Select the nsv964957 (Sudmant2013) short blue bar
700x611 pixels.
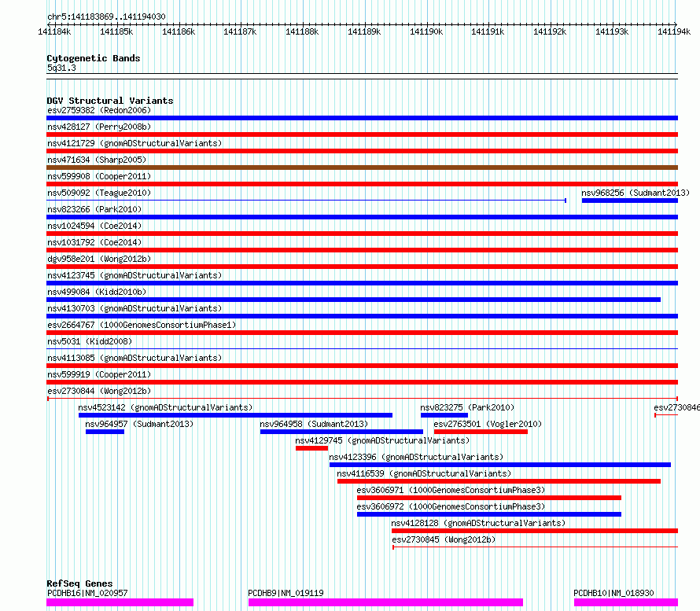point(105,432)
